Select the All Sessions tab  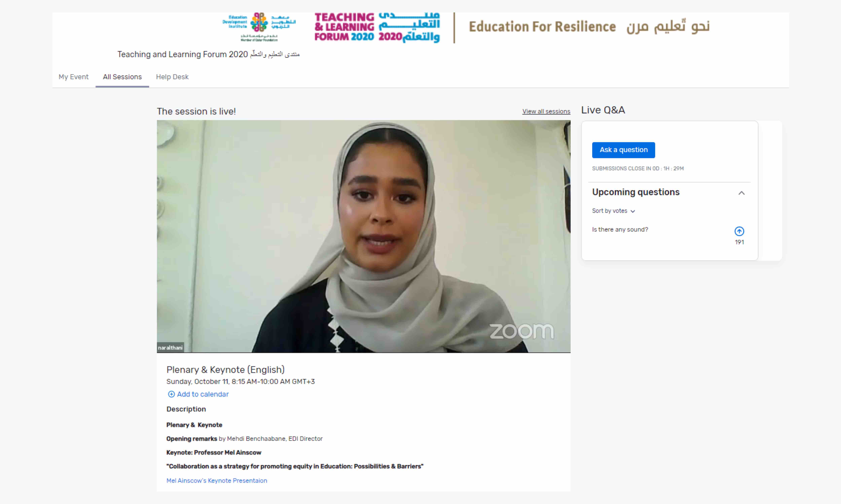pos(122,77)
